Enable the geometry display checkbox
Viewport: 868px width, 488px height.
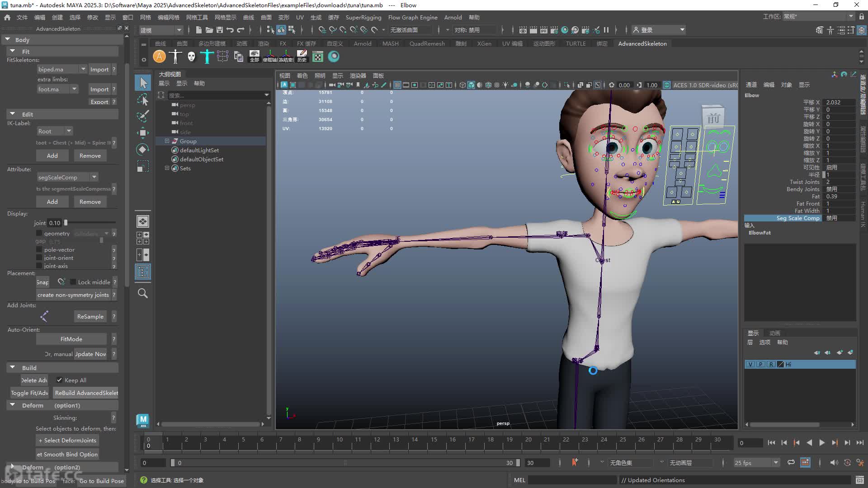click(39, 234)
